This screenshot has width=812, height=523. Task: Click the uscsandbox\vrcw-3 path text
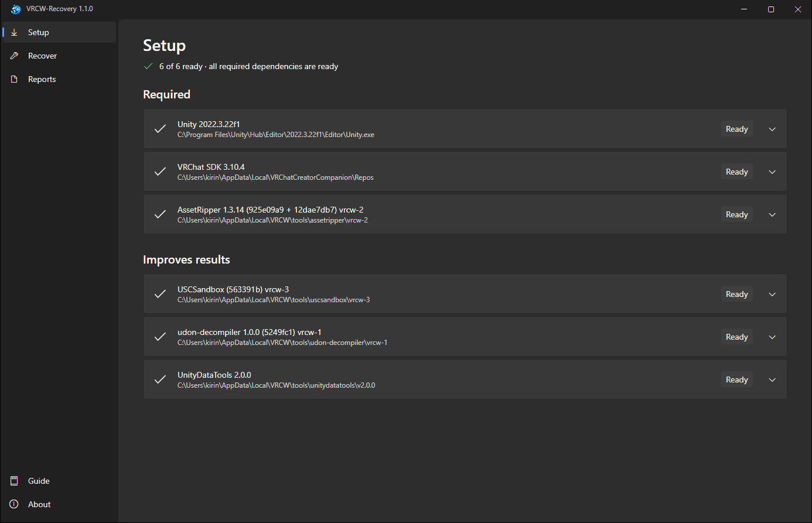click(x=274, y=300)
